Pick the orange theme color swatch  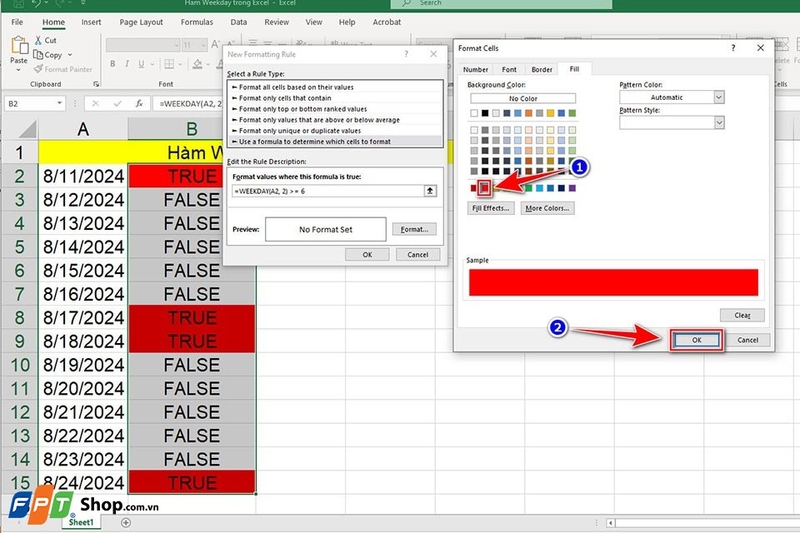pyautogui.click(x=529, y=113)
